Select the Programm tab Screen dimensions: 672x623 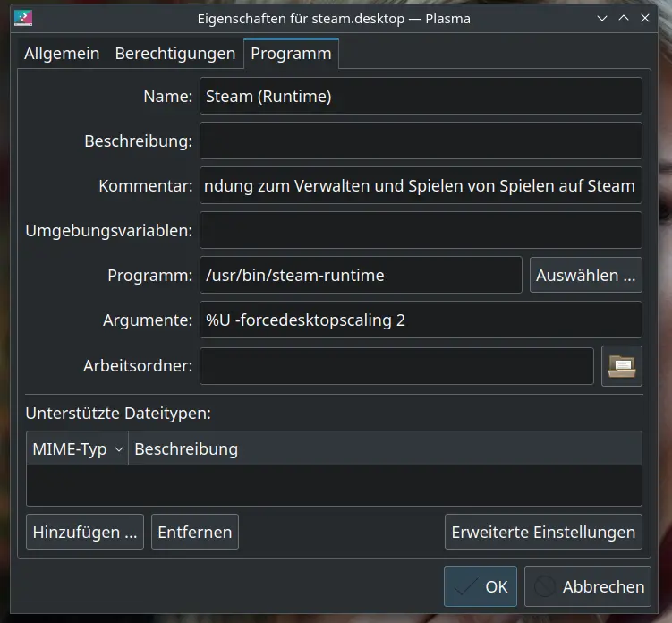(x=291, y=54)
